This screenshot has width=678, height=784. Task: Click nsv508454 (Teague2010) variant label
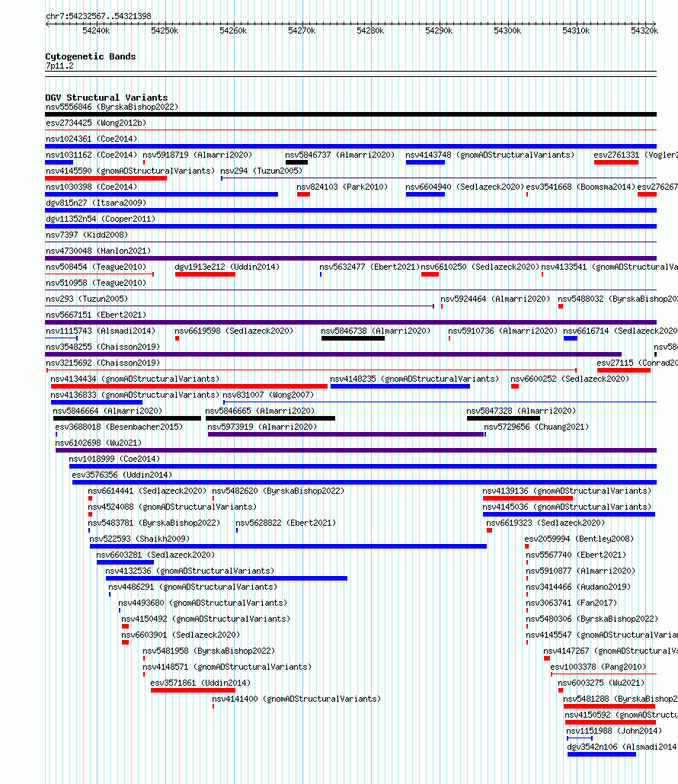point(96,267)
